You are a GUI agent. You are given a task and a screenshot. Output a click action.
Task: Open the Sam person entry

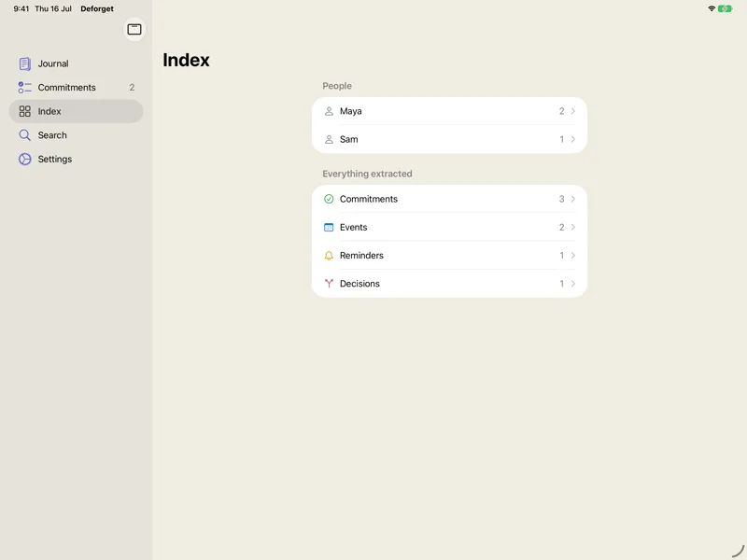pyautogui.click(x=449, y=139)
